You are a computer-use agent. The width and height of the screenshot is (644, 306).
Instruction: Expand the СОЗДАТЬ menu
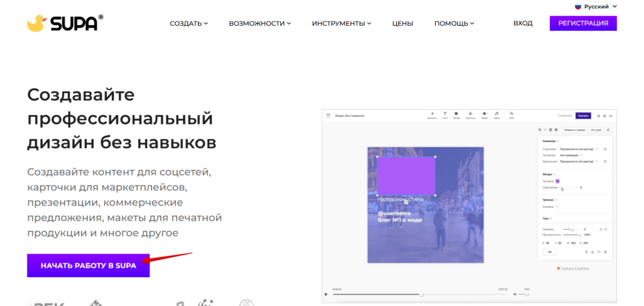coord(189,23)
